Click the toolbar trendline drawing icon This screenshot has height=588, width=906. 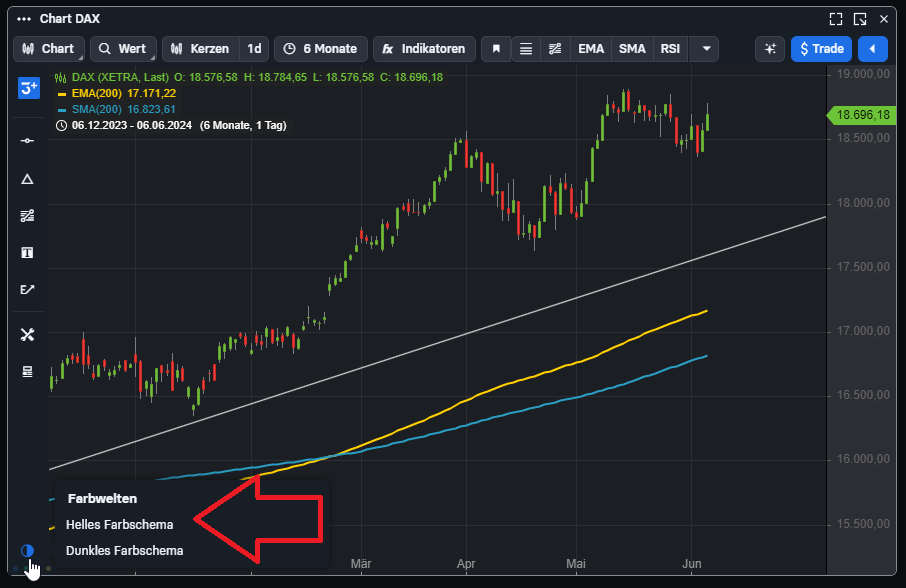tap(555, 49)
